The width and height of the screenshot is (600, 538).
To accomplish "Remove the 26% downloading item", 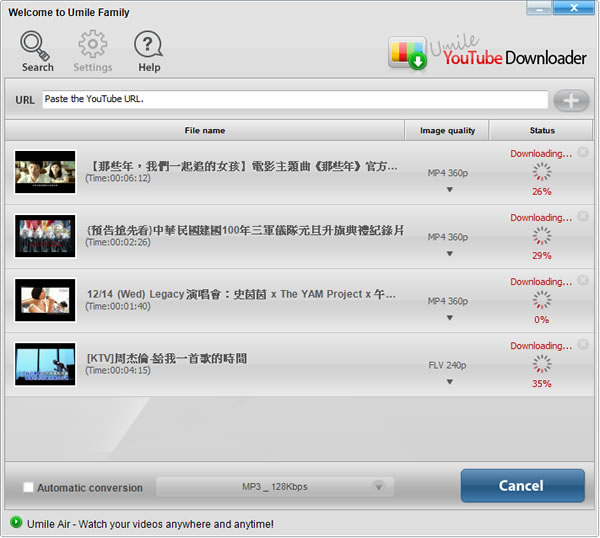I will point(583,152).
